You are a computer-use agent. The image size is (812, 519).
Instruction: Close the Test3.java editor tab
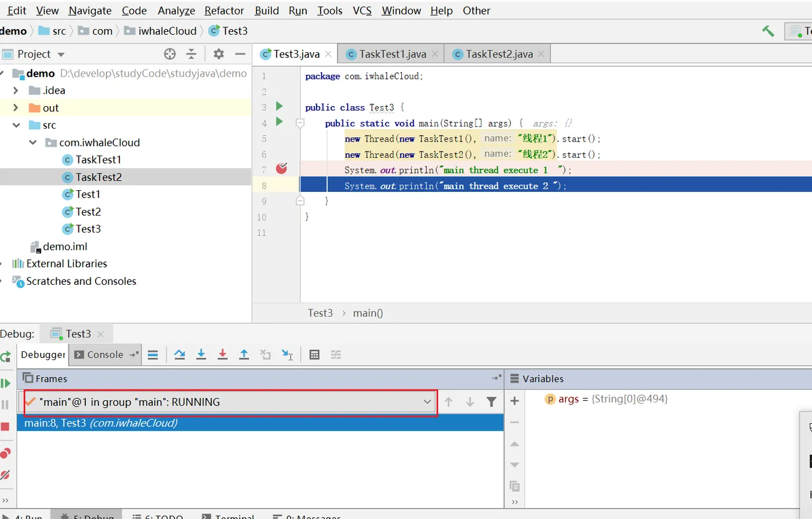click(x=328, y=54)
